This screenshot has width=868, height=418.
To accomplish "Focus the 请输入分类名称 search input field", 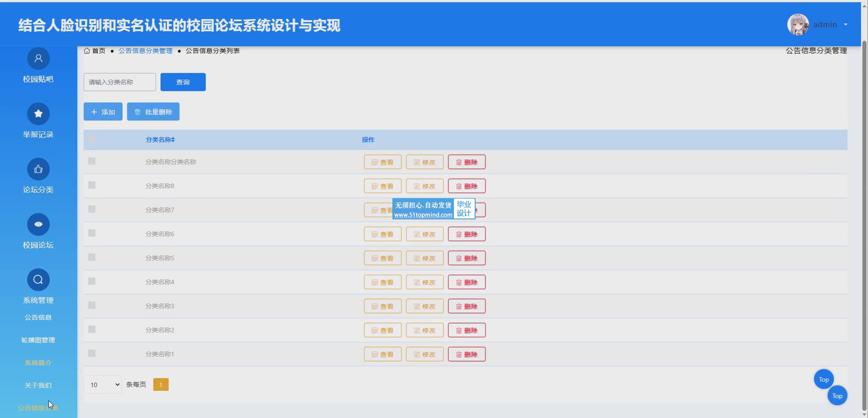I will tap(120, 82).
